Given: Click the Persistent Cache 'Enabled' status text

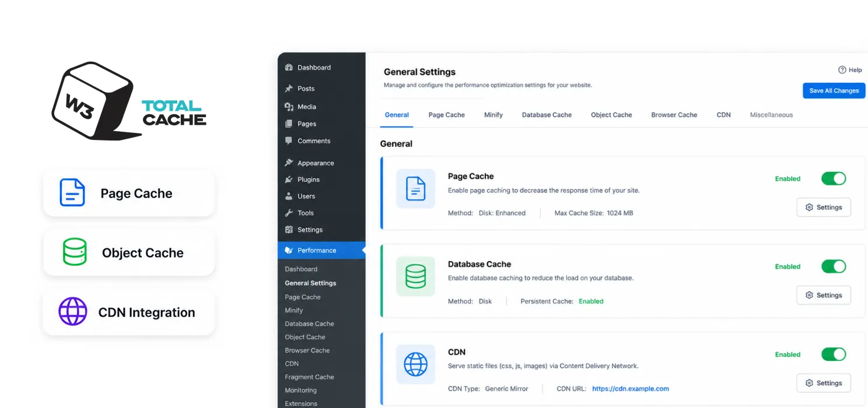Looking at the screenshot, I should tap(591, 301).
